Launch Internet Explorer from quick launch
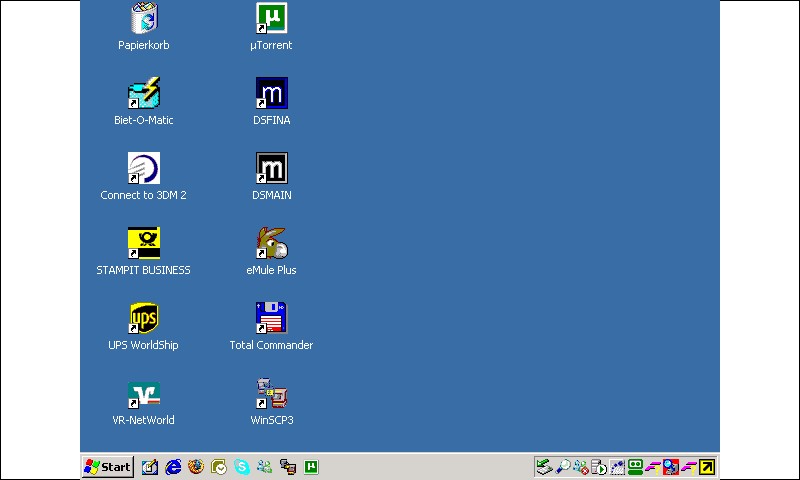The height and width of the screenshot is (480, 800). pyautogui.click(x=173, y=467)
